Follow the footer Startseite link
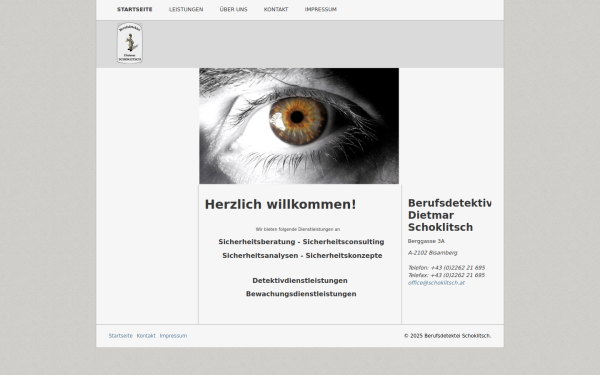The height and width of the screenshot is (375, 600). coord(121,336)
